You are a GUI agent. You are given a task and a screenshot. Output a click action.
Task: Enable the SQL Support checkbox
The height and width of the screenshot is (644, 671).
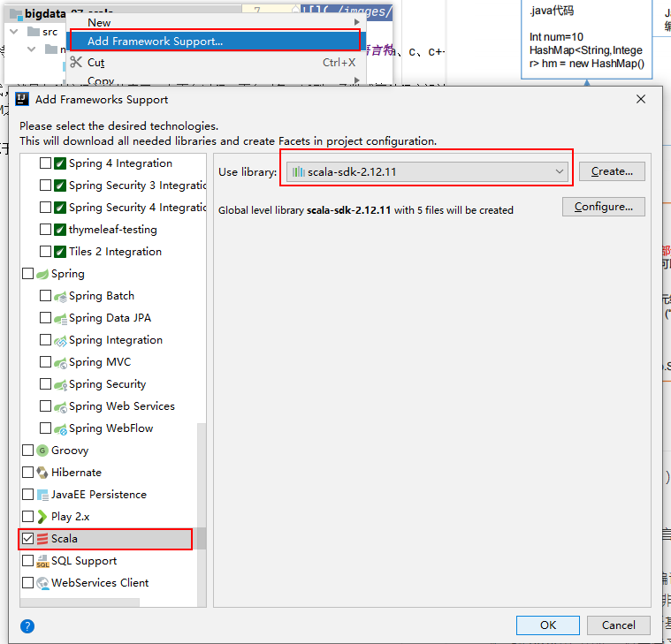point(27,561)
